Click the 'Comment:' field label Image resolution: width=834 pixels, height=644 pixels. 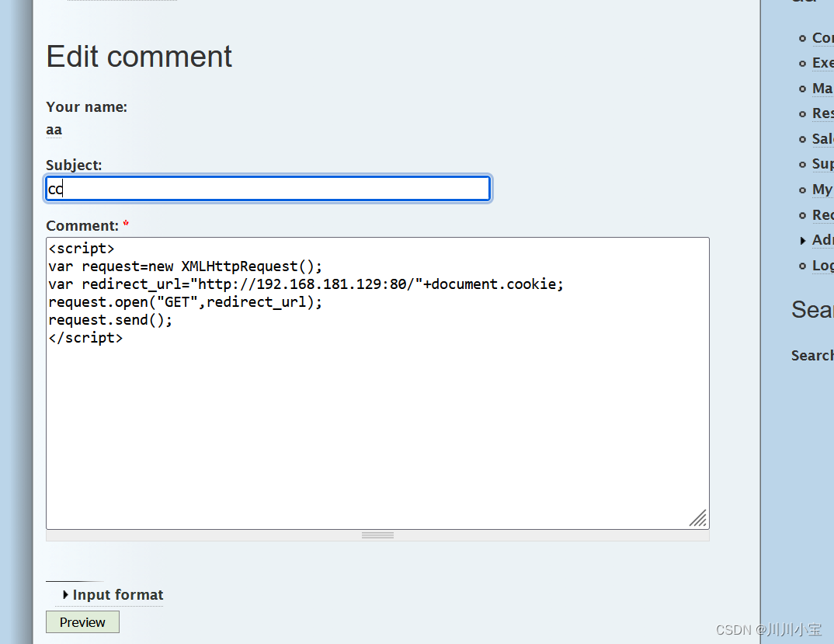pyautogui.click(x=82, y=225)
